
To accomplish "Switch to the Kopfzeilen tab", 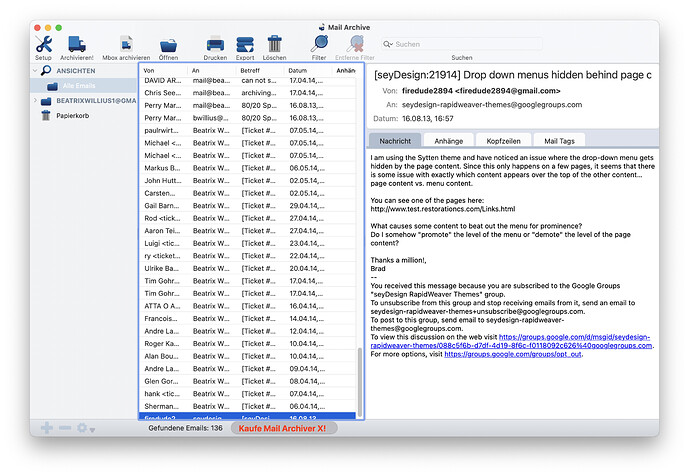I will [x=503, y=141].
